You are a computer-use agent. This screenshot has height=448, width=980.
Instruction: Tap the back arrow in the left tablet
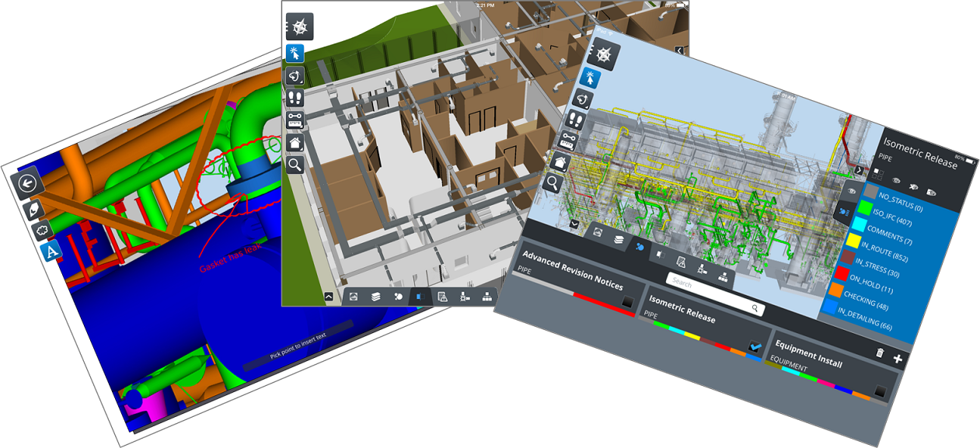(27, 183)
